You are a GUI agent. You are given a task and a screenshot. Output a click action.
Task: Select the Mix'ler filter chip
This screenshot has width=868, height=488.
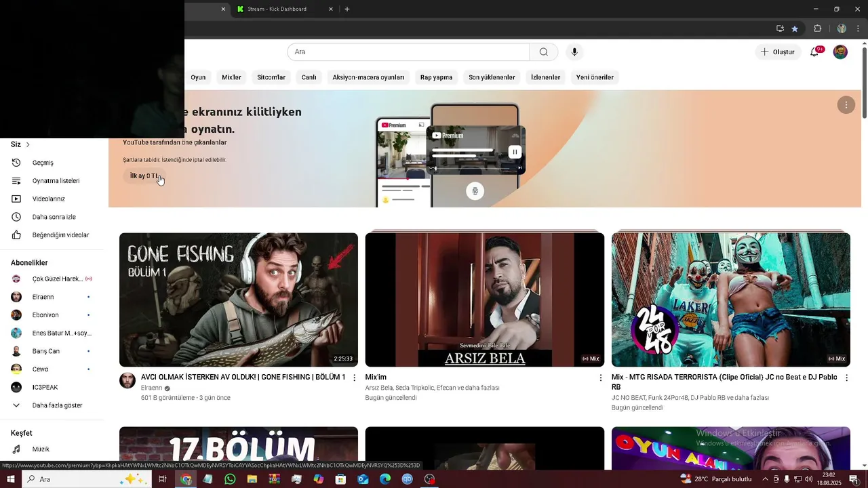point(231,77)
